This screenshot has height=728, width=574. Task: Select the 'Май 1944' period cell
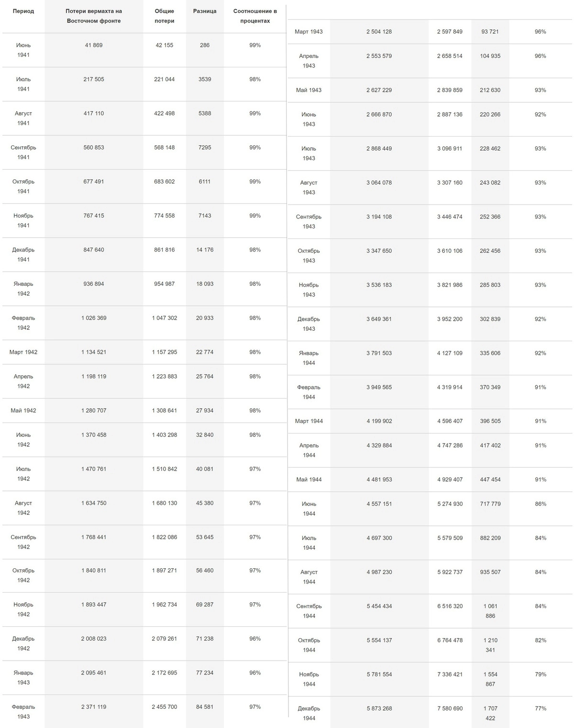pyautogui.click(x=309, y=479)
